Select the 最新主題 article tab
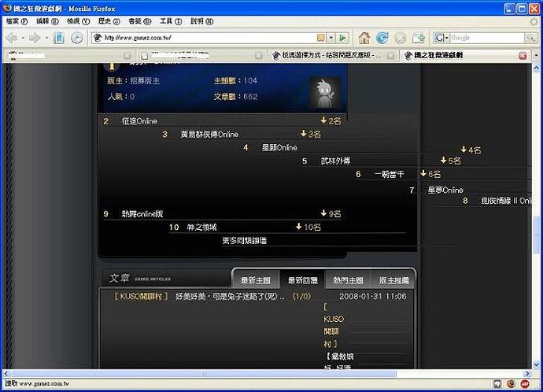The width and height of the screenshot is (543, 392). pyautogui.click(x=256, y=279)
